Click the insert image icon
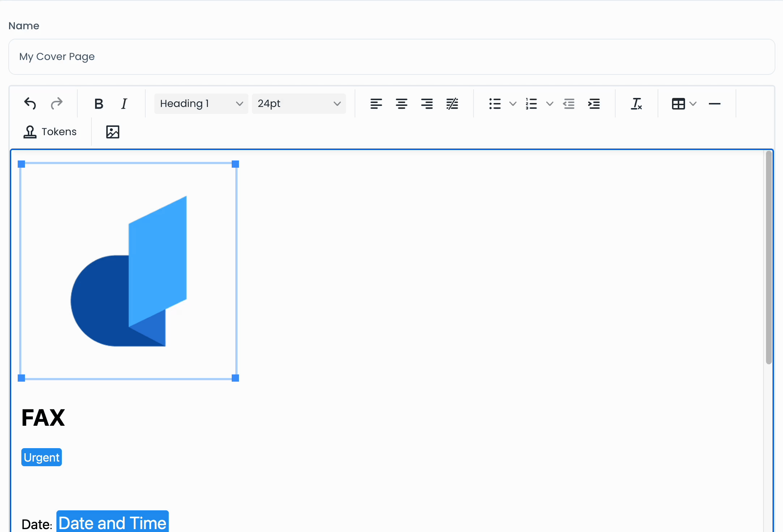 [113, 132]
